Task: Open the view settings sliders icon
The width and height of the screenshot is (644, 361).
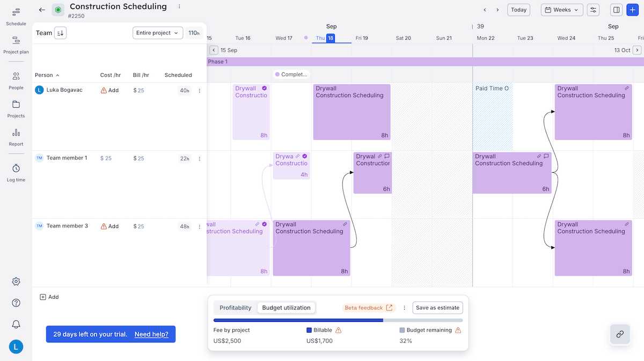Action: click(593, 9)
